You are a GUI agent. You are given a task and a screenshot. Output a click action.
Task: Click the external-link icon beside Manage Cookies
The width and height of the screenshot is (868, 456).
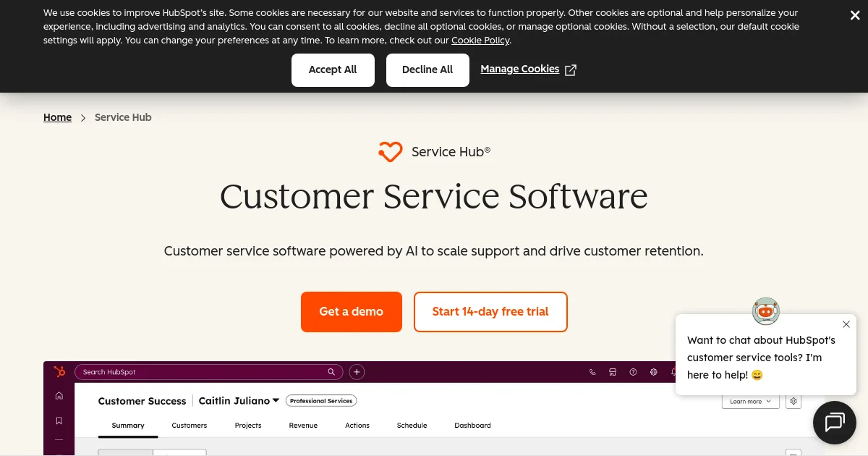pos(571,70)
